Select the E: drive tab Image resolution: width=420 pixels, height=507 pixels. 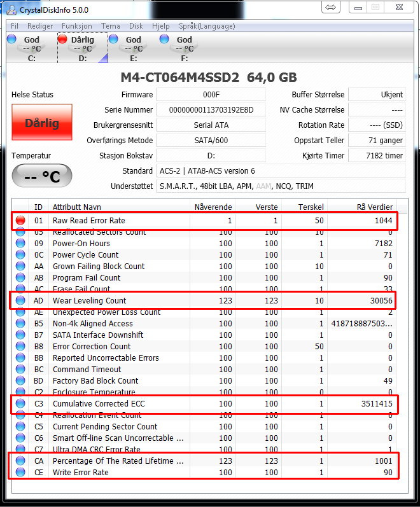[133, 48]
